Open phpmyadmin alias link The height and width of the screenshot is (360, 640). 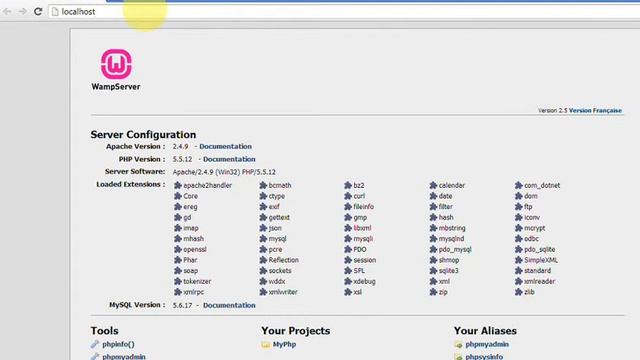tap(487, 344)
